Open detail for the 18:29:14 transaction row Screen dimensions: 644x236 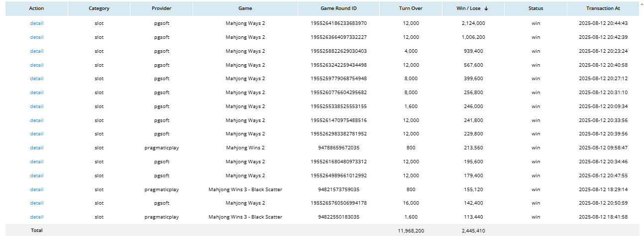[36, 189]
